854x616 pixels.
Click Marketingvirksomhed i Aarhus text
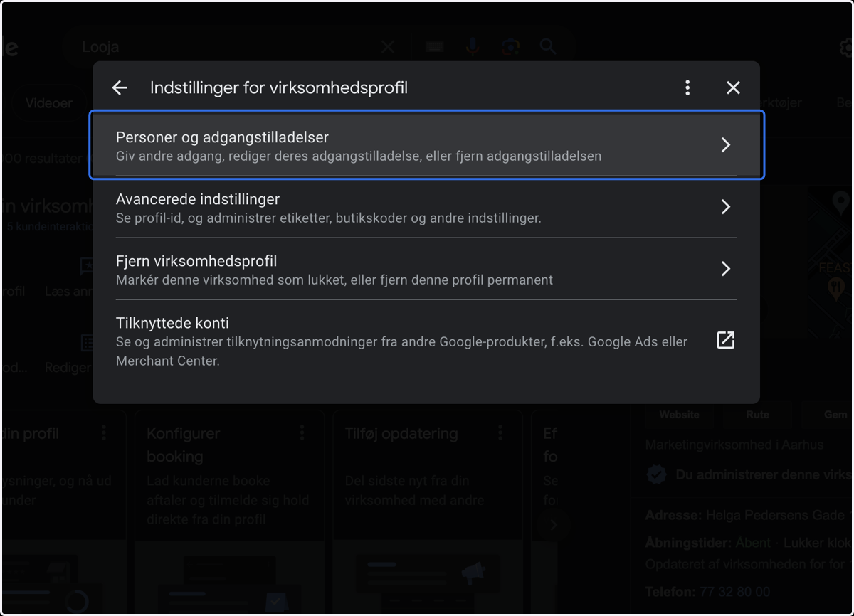click(x=734, y=445)
